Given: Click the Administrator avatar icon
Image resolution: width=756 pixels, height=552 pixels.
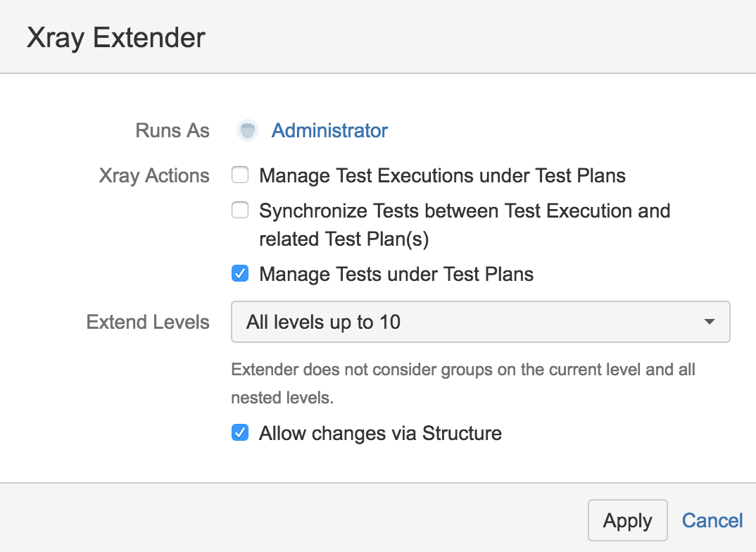Looking at the screenshot, I should coord(247,130).
